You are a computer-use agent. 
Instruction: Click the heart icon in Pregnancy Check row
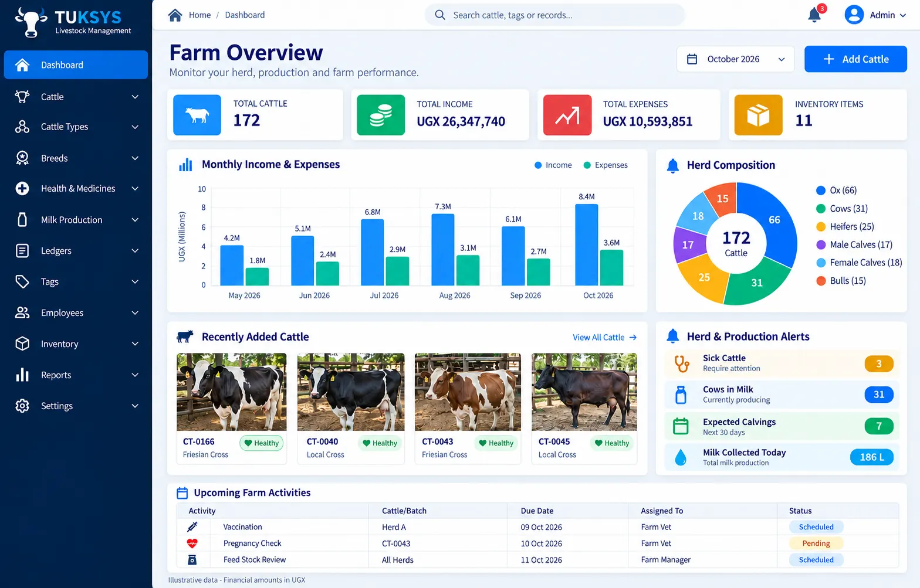click(192, 543)
